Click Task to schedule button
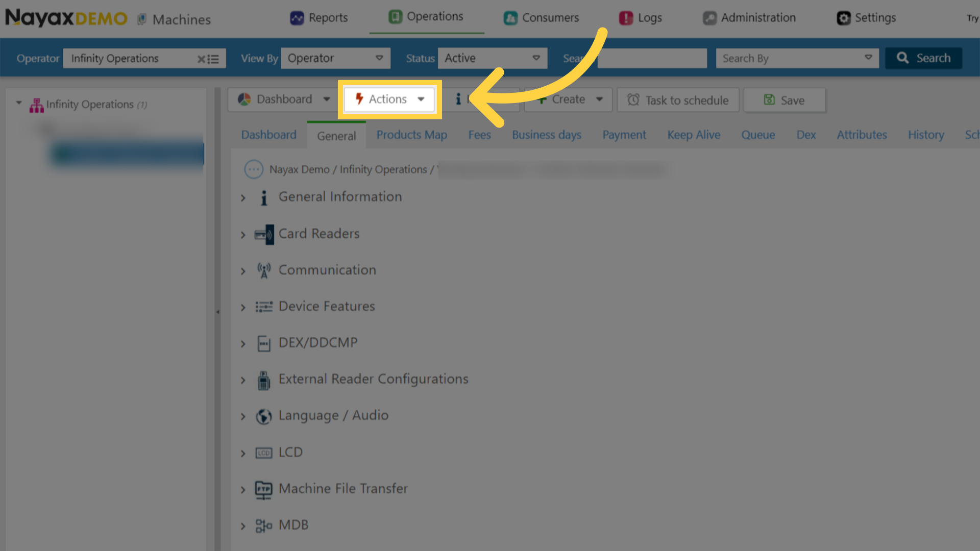The image size is (980, 551). point(678,100)
